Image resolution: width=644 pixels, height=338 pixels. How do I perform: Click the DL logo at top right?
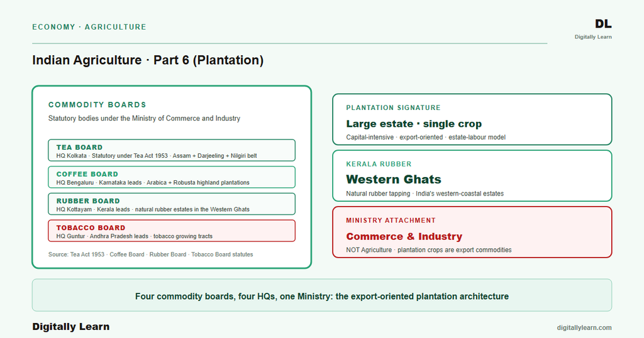603,24
